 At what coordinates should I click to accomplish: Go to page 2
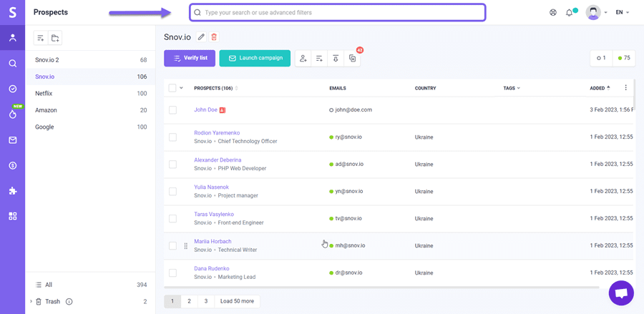point(190,301)
